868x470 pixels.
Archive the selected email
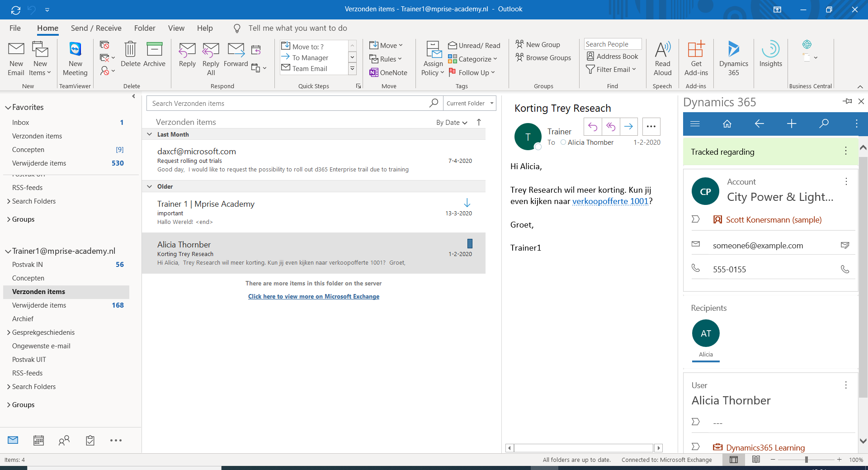pos(154,54)
